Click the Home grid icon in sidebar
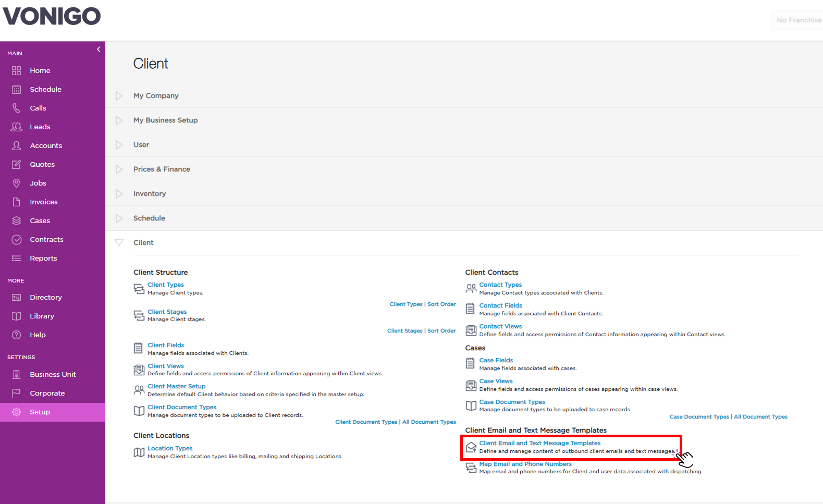Screen dimensions: 823x504 tap(17, 70)
